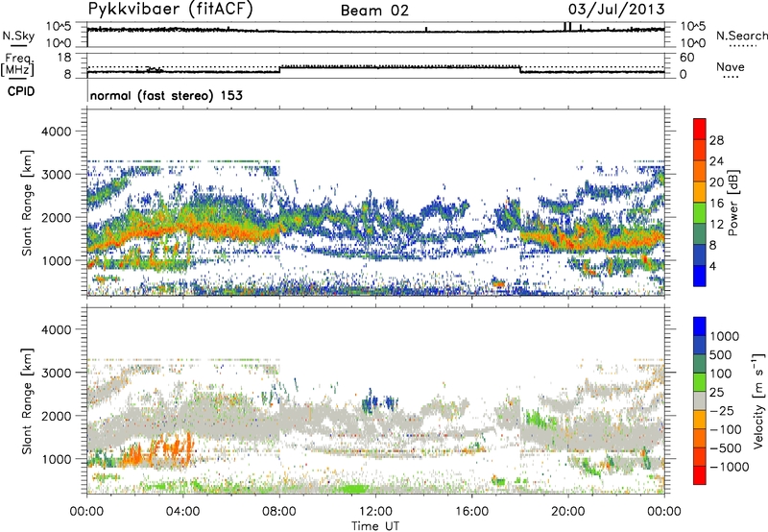Pick the gray ±25 segment of velocity color bar

(x=700, y=401)
